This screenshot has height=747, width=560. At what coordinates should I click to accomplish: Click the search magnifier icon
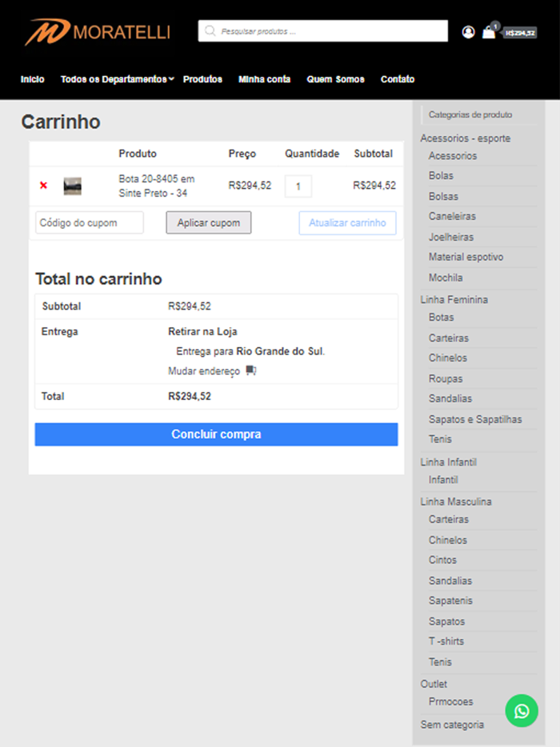pyautogui.click(x=210, y=31)
